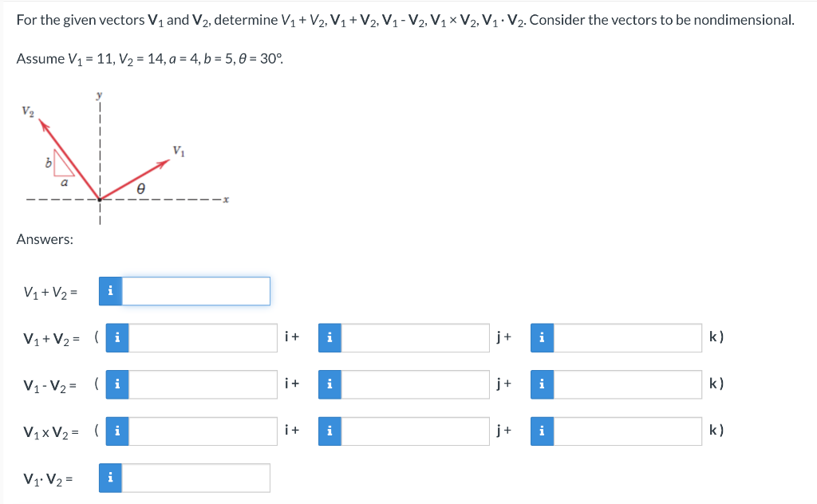Click the info icon for the V1 + V2 i-component
The image size is (817, 504).
tap(116, 337)
